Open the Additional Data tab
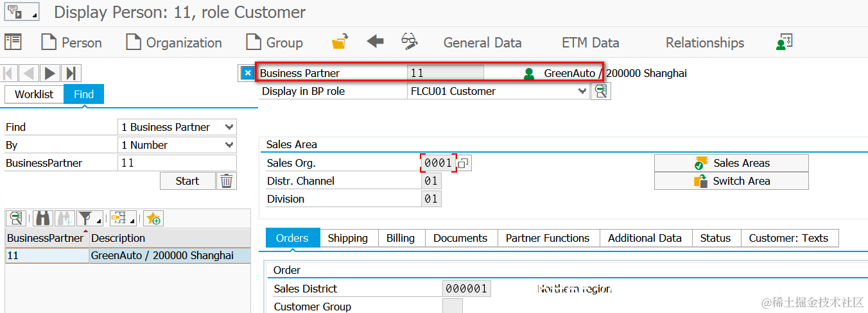 [x=645, y=238]
